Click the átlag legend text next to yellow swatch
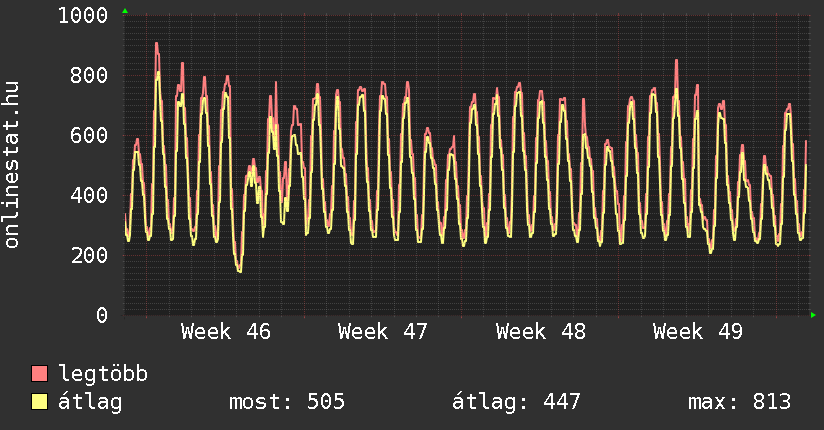This screenshot has width=824, height=430. pos(91,402)
